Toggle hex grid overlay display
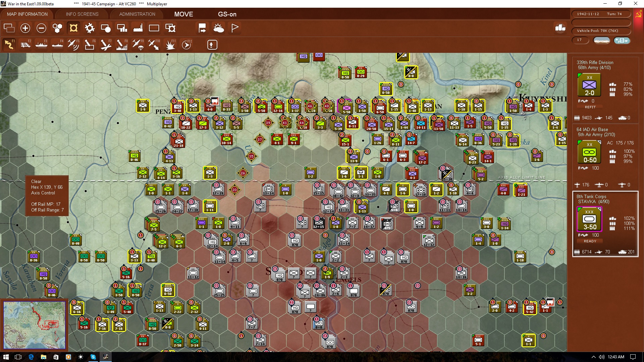The image size is (644, 362). [x=57, y=28]
